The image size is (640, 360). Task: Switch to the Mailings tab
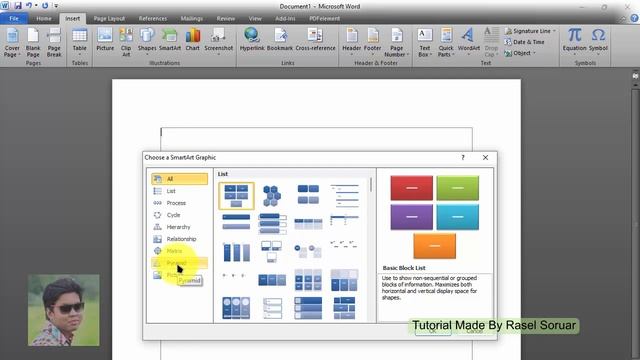tap(191, 19)
